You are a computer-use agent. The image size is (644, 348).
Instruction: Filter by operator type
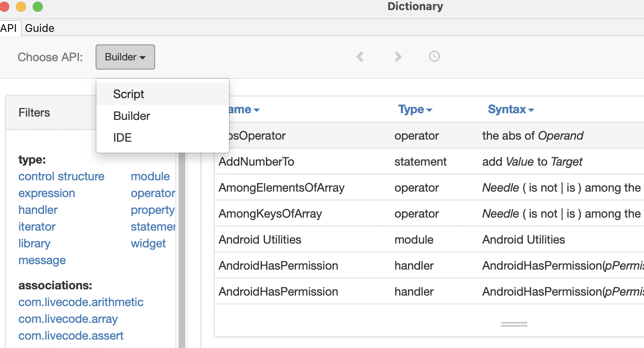[x=153, y=193]
